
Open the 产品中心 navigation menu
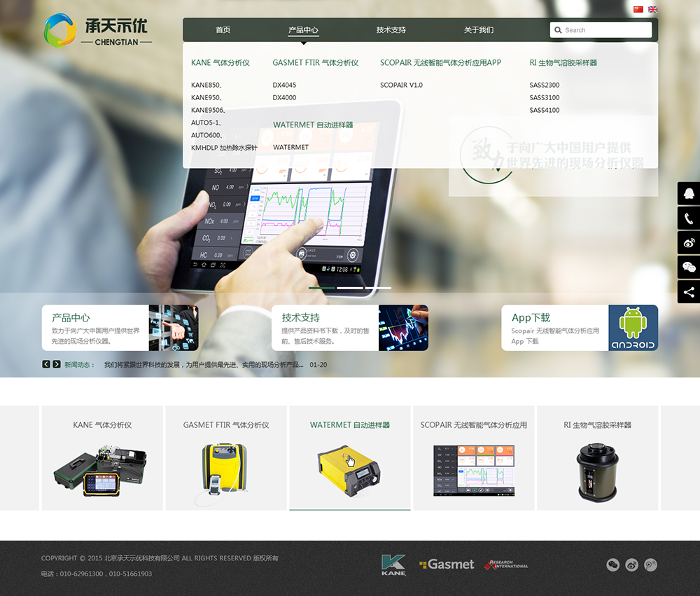[x=303, y=30]
